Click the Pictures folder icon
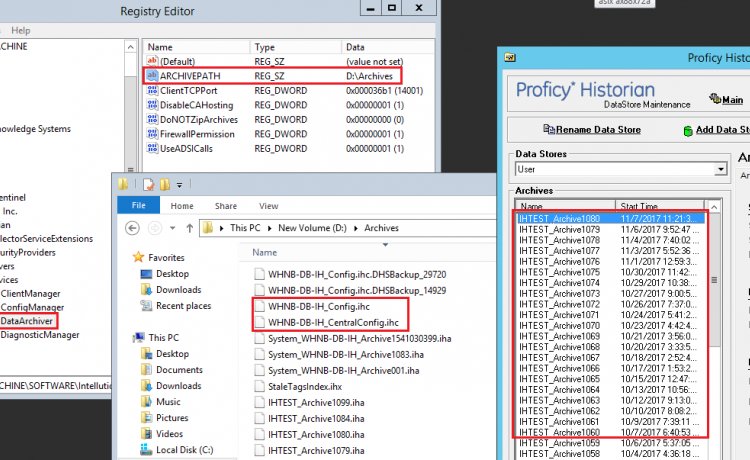 coord(146,417)
